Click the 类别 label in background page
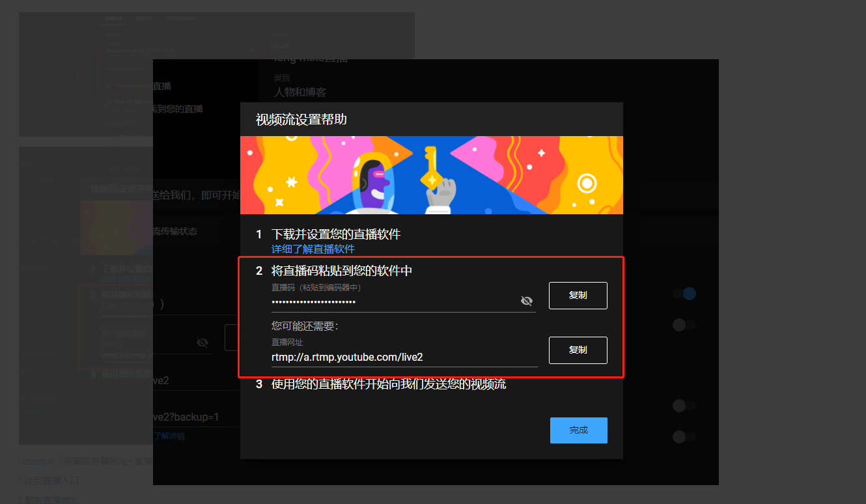Image resolution: width=866 pixels, height=504 pixels. point(282,77)
